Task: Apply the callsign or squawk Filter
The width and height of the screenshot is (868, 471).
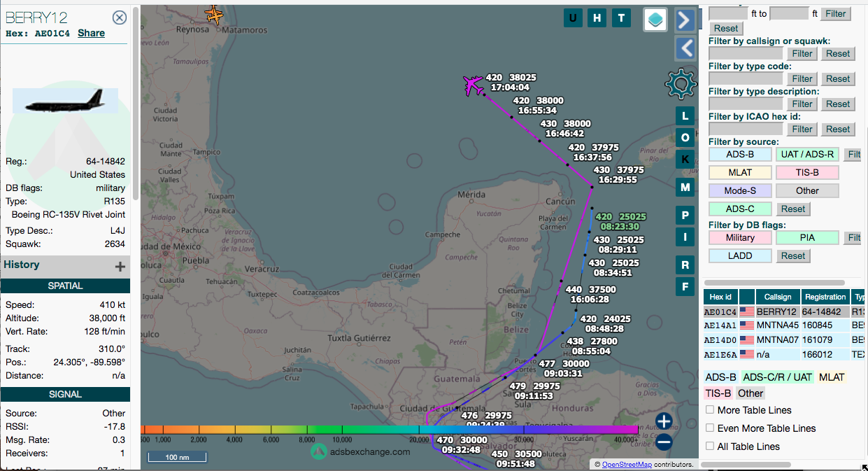Action: coord(802,53)
